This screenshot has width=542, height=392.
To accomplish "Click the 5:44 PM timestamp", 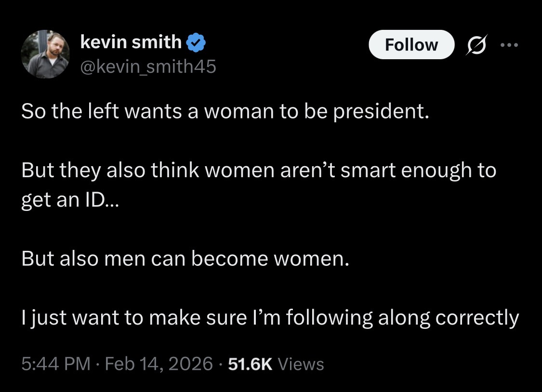I will tap(56, 364).
